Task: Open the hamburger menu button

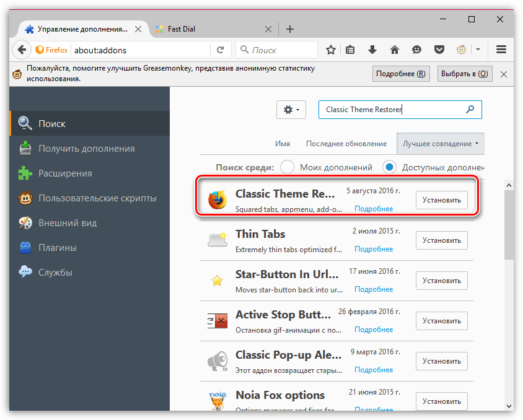Action: point(501,50)
